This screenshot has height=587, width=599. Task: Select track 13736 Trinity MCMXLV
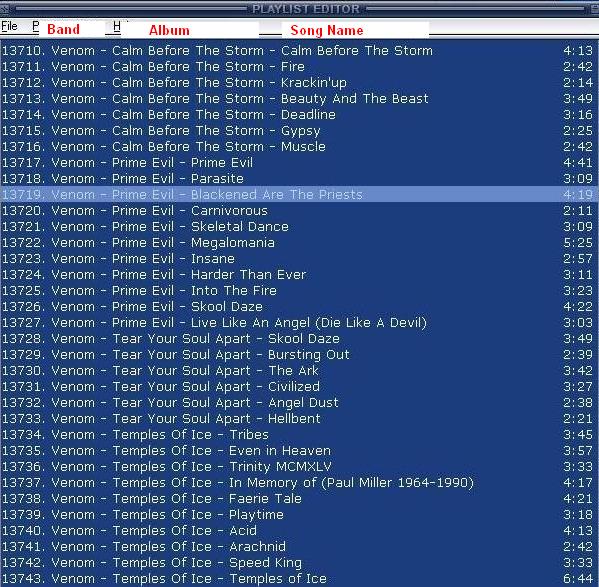coord(299,467)
